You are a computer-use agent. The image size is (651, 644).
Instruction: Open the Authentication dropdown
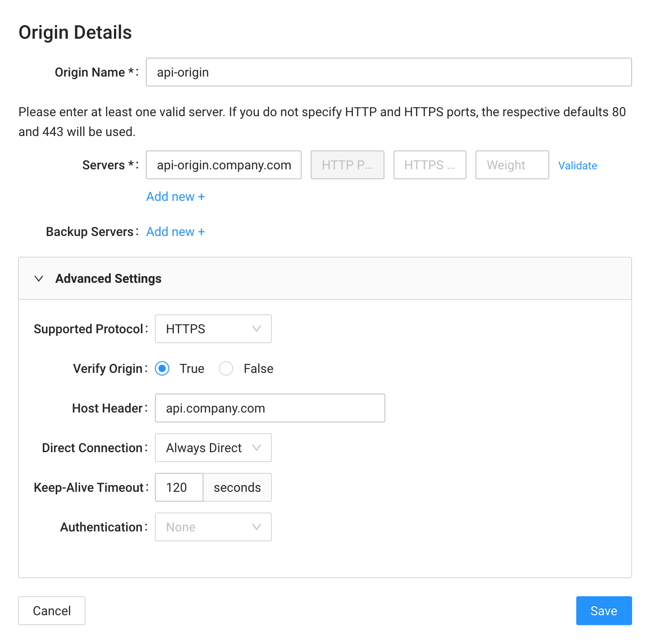pyautogui.click(x=213, y=527)
